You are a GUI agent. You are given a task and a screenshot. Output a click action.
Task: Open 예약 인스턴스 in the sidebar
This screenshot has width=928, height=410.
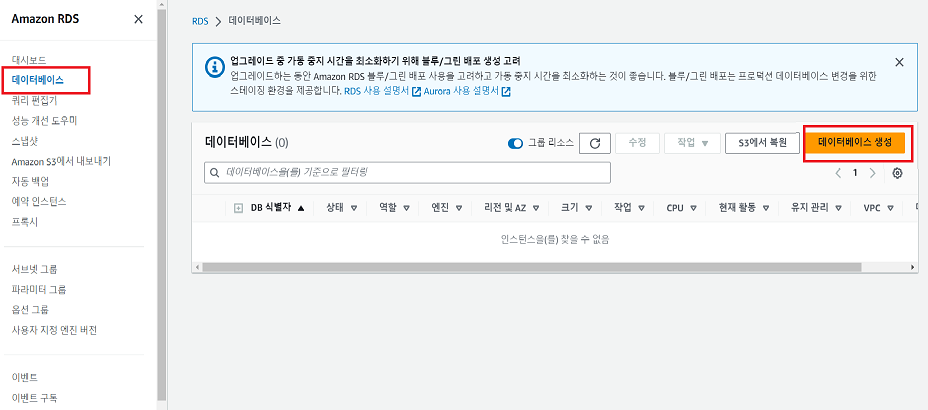[x=39, y=201]
